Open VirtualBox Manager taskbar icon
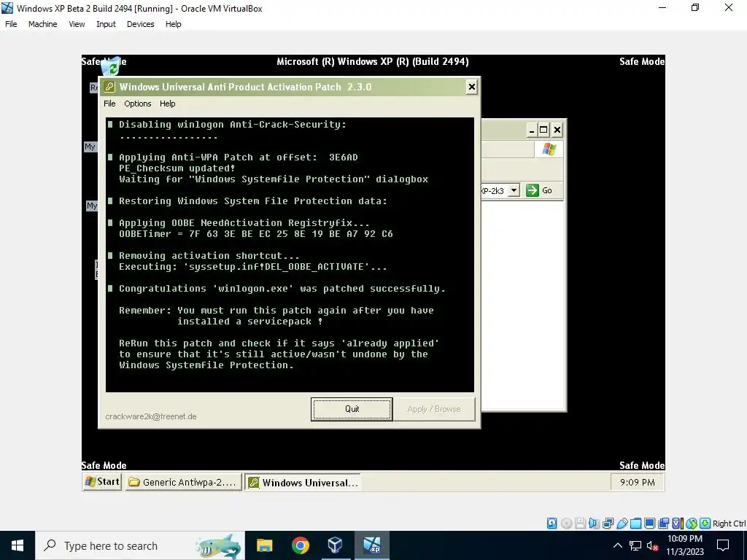This screenshot has height=560, width=747. point(336,545)
